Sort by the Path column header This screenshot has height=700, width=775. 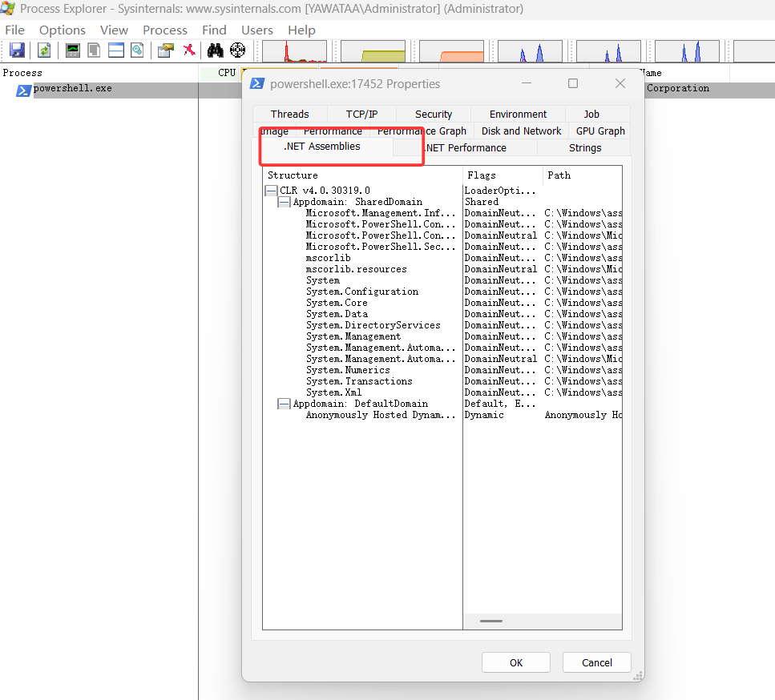(582, 175)
